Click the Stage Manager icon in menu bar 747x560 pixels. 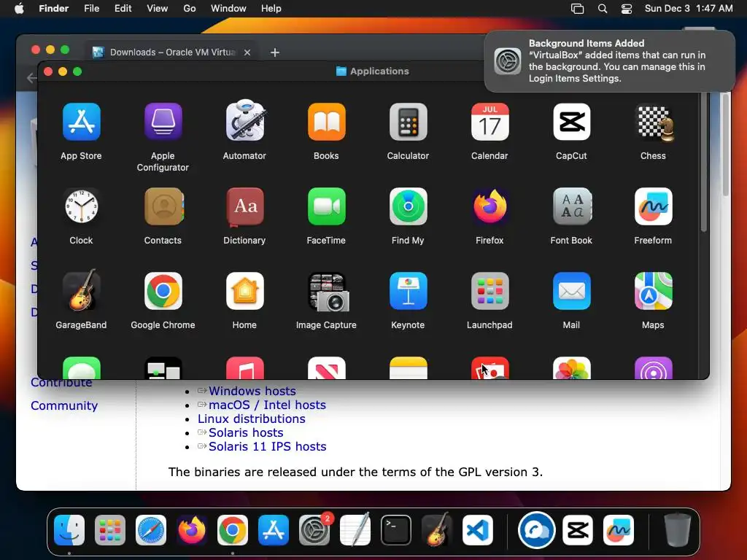pos(578,9)
